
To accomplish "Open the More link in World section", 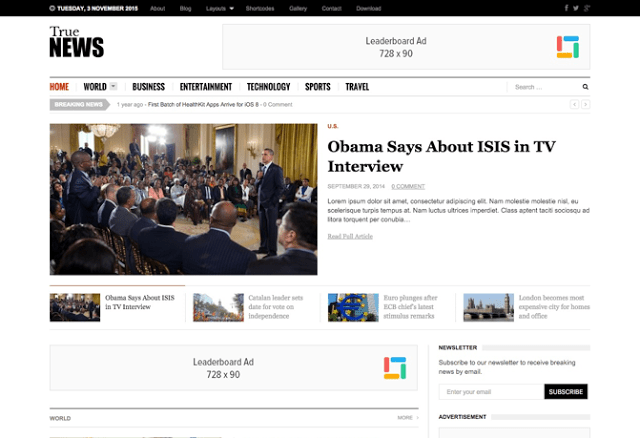I will (407, 418).
